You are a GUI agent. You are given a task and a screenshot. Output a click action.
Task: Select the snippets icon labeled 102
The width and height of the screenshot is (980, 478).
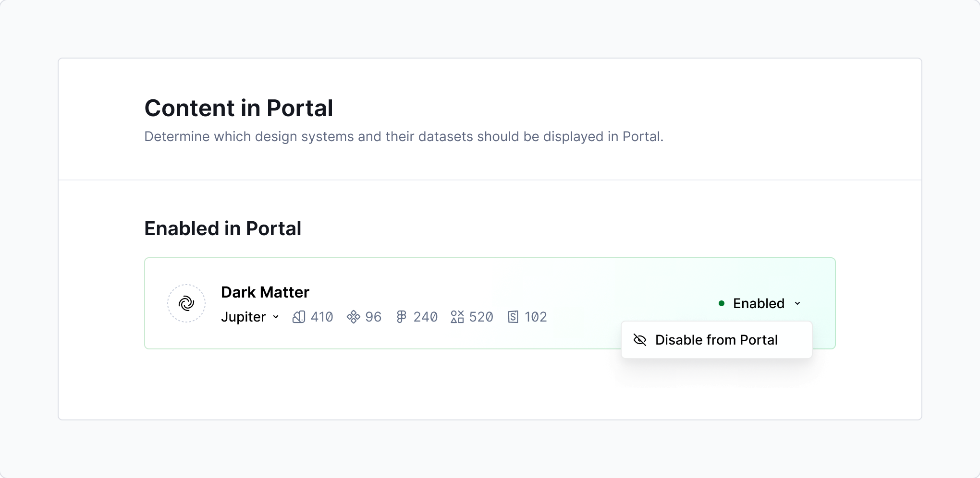[513, 317]
